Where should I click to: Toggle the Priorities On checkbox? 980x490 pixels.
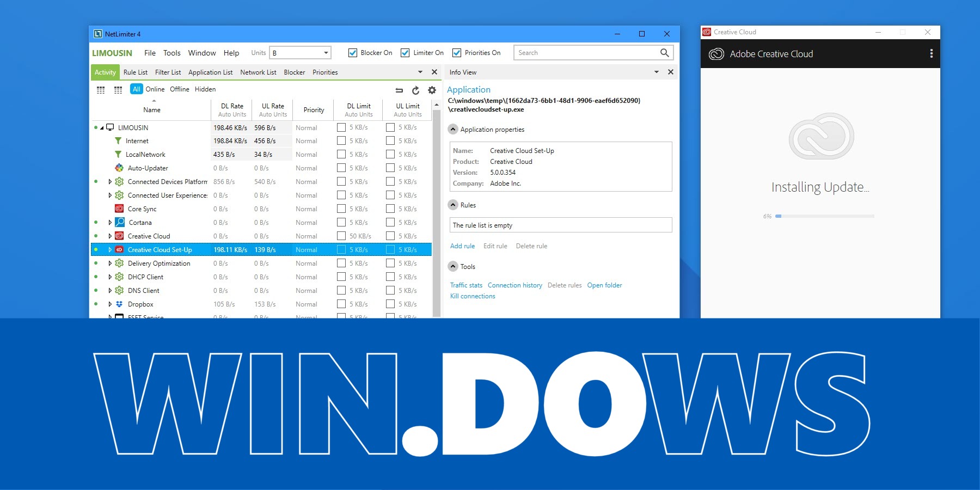pos(457,53)
